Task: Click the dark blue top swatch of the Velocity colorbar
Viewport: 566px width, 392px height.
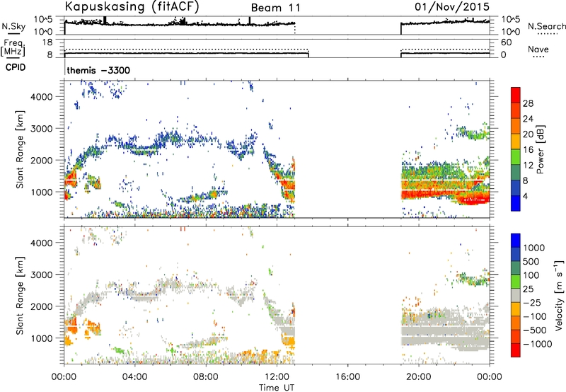Action: point(516,240)
